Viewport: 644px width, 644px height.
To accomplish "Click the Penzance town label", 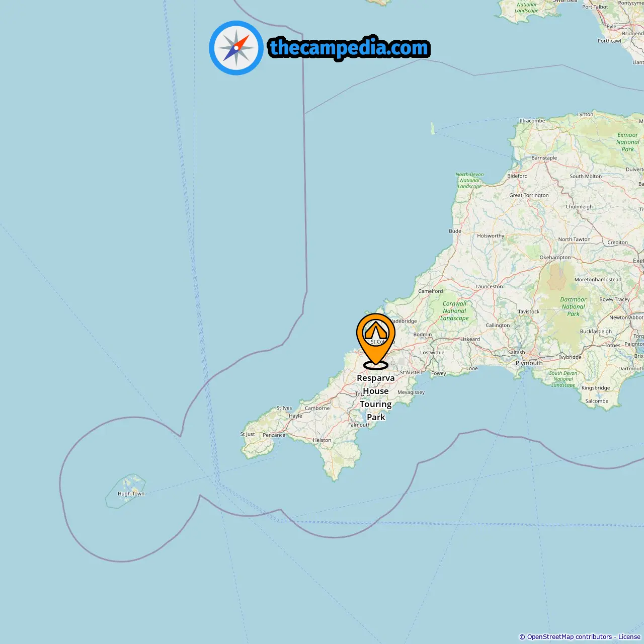I will tap(274, 435).
